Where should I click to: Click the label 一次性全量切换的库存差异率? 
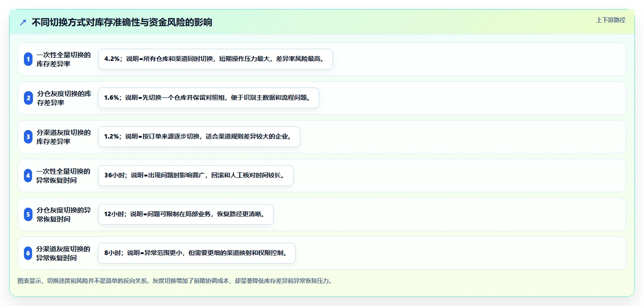coord(64,59)
